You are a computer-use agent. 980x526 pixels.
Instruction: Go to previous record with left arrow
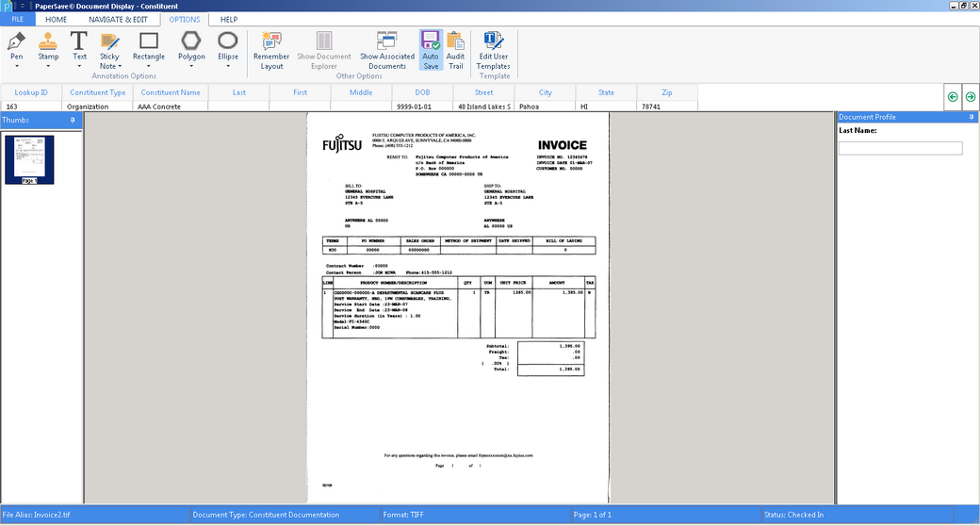click(953, 96)
